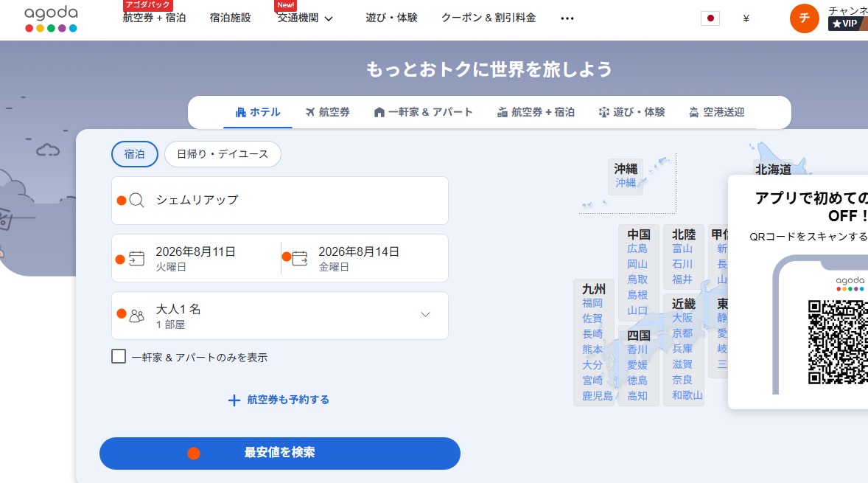Select 佐賀 under 九州
This screenshot has width=868, height=483.
[592, 319]
